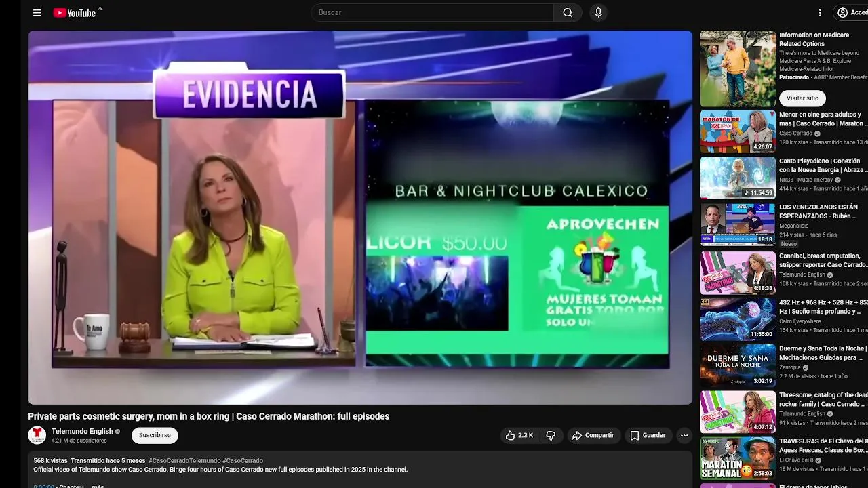The height and width of the screenshot is (488, 868).
Task: Click 'Nuevo' badge on Venezolanos video
Action: (789, 244)
